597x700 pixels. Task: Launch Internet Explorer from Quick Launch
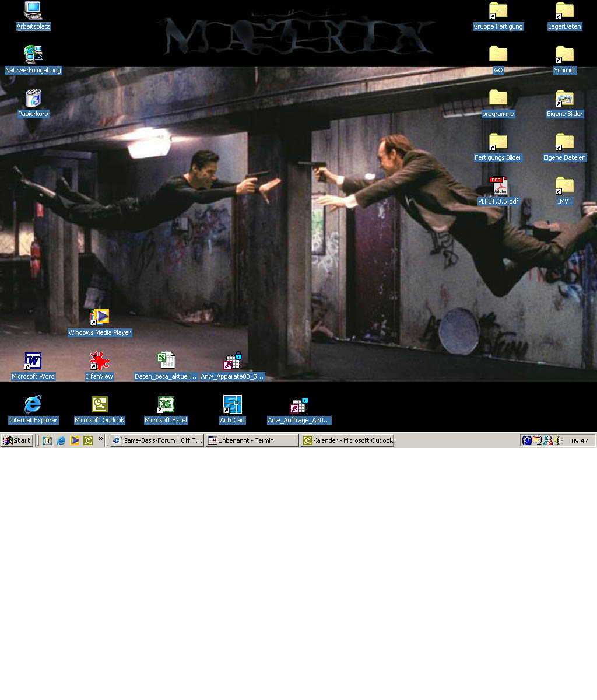61,440
